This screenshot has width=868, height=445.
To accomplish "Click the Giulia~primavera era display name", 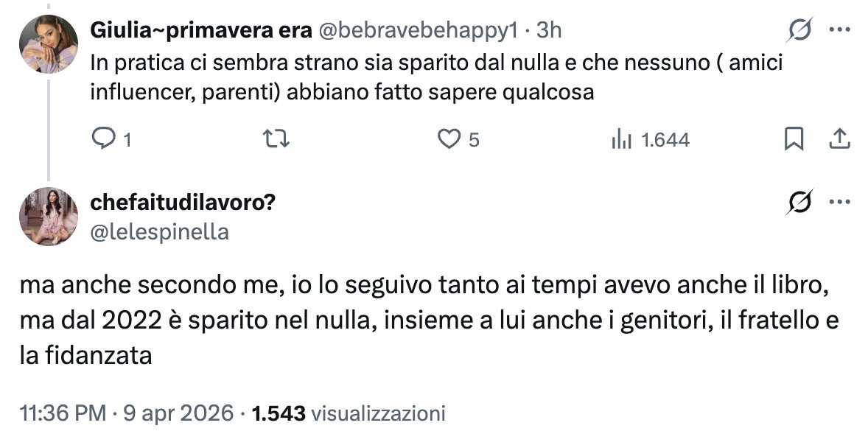I will click(x=200, y=30).
